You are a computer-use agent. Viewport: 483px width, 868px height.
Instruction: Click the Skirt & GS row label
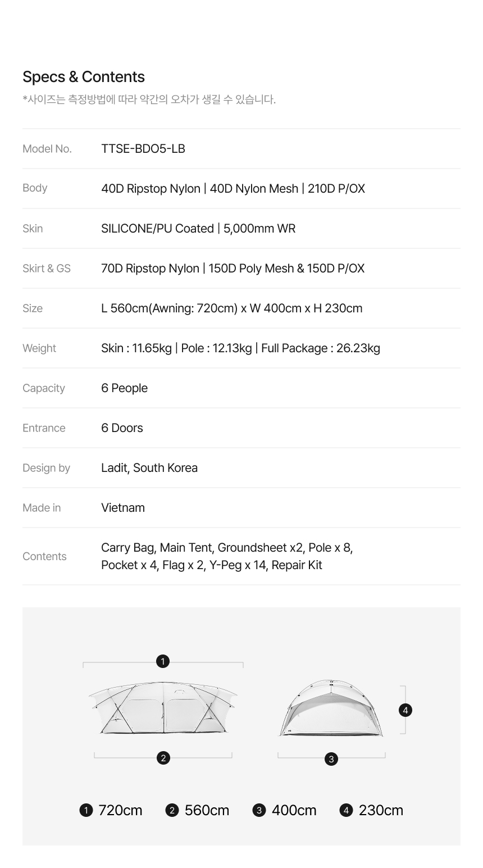[x=47, y=269]
